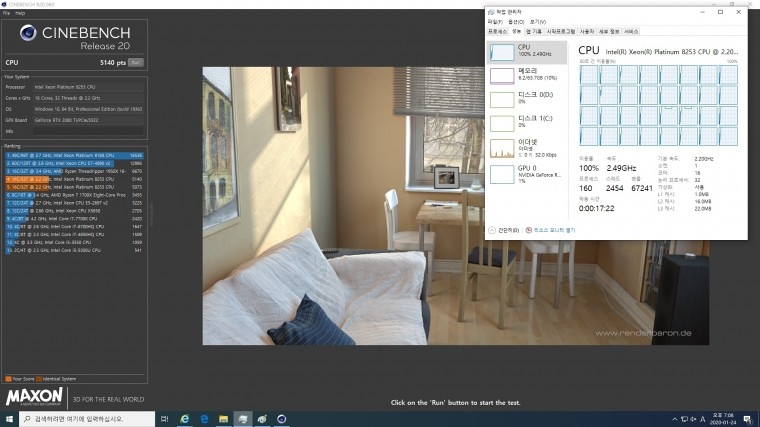Screen dimensions: 760x427
Task: Select ranking row 12, Core i5-3550
Action: pos(74,242)
